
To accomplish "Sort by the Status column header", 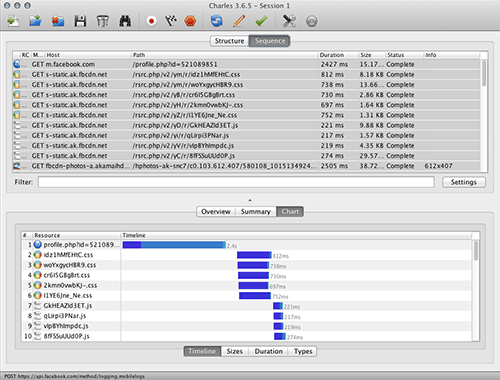I will 405,55.
